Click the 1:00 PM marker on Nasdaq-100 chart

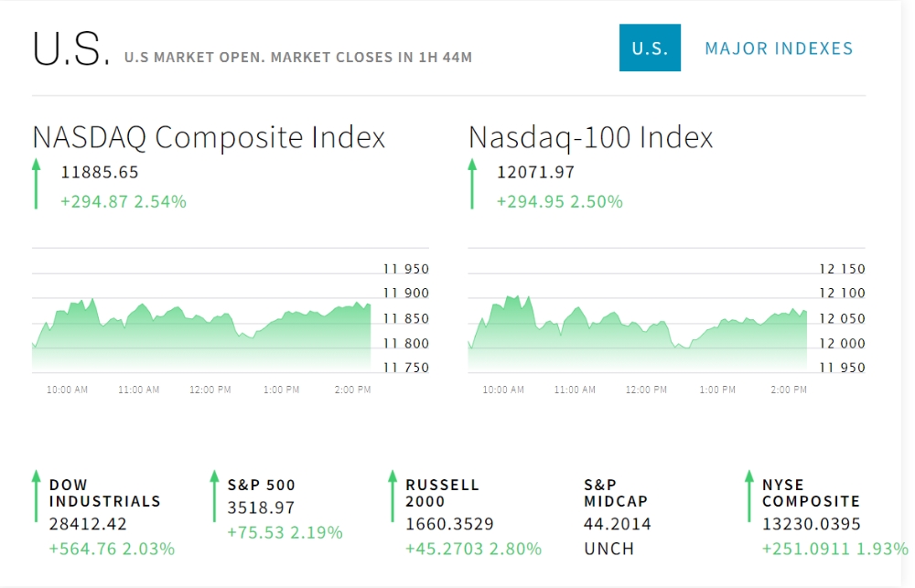pos(717,390)
